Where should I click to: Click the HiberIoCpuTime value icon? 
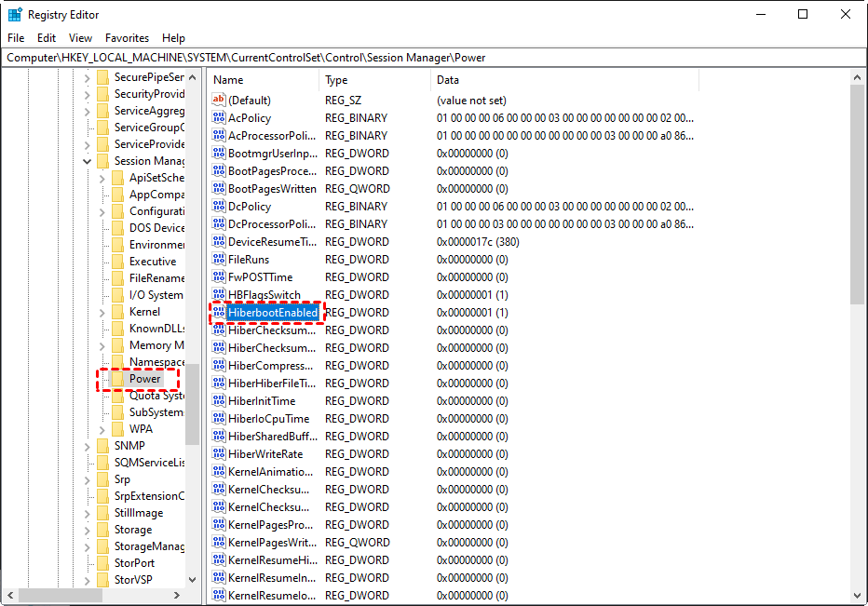(219, 419)
